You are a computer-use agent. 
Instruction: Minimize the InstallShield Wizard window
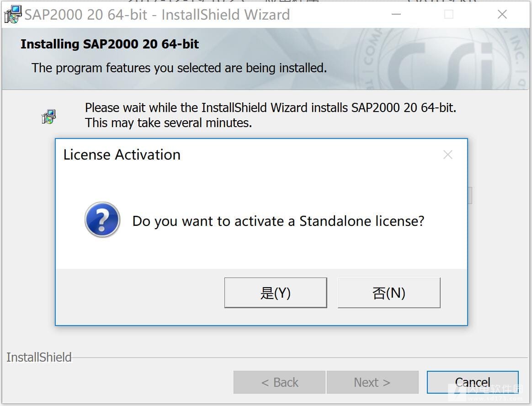(x=396, y=14)
